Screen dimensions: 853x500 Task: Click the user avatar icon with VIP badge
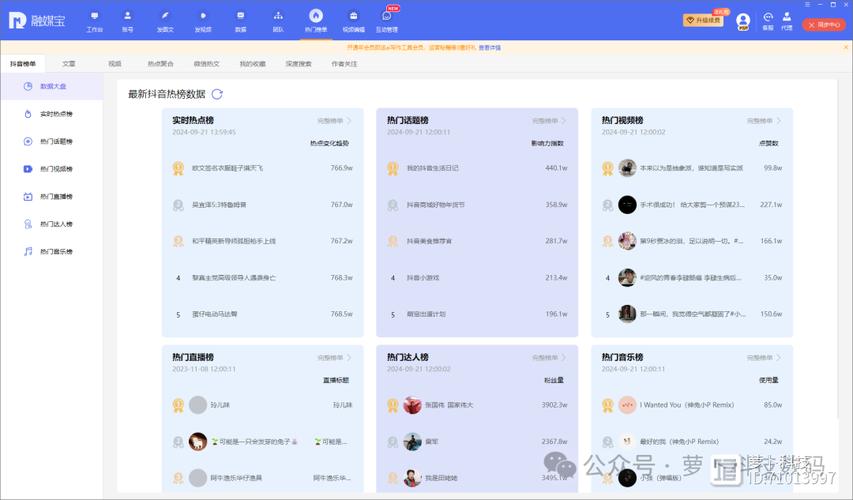(x=743, y=21)
